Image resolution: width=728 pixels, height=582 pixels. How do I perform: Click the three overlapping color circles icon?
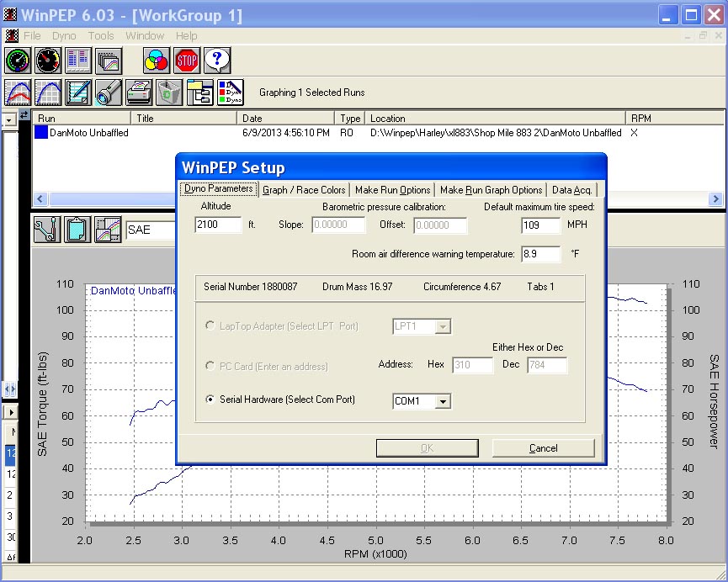(x=156, y=61)
